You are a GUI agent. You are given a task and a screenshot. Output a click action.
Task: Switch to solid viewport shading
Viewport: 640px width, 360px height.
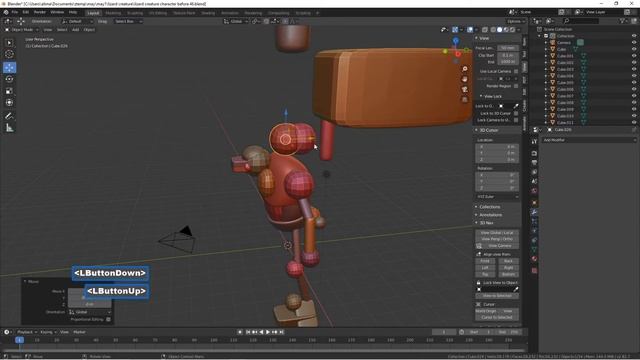point(500,30)
